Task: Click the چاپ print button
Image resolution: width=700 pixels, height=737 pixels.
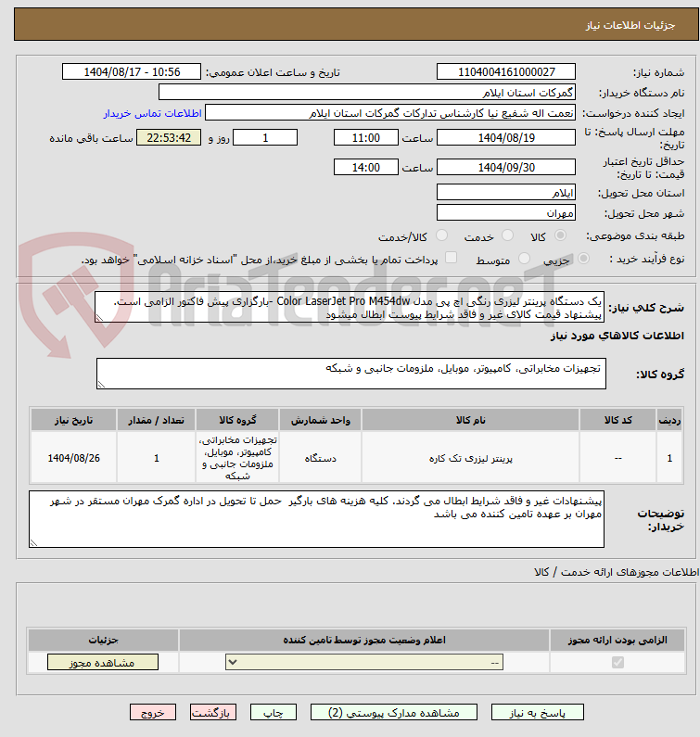Action: pyautogui.click(x=274, y=712)
